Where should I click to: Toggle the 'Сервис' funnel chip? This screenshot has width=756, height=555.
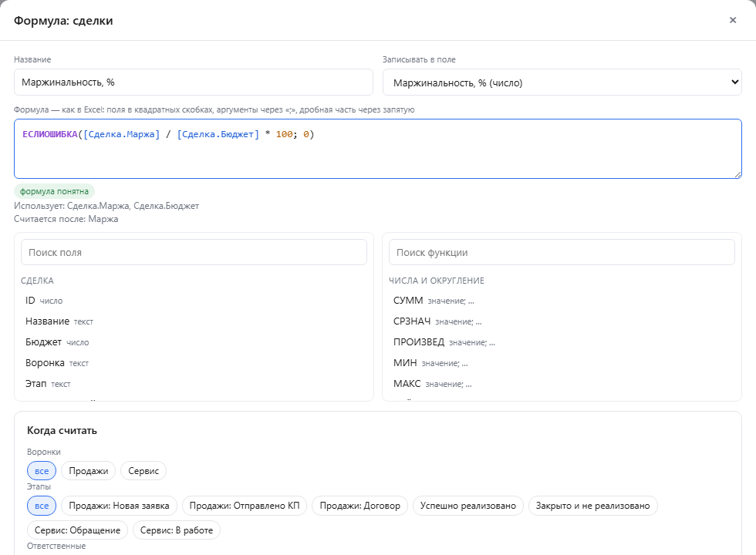click(143, 471)
